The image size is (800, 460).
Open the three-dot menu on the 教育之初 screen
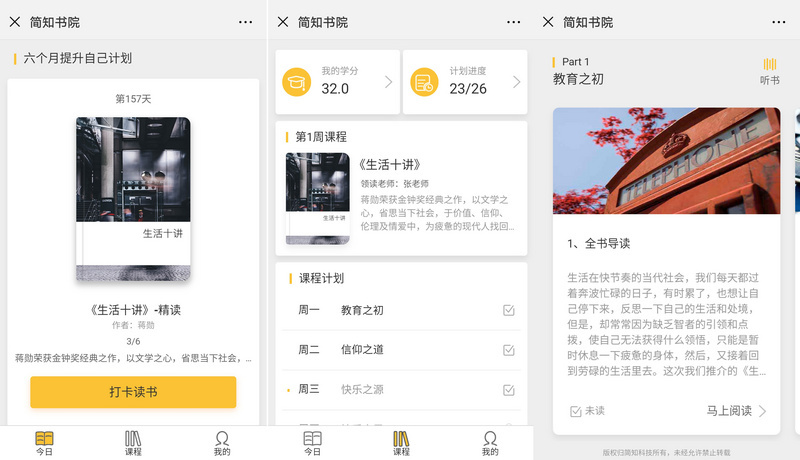(780, 21)
